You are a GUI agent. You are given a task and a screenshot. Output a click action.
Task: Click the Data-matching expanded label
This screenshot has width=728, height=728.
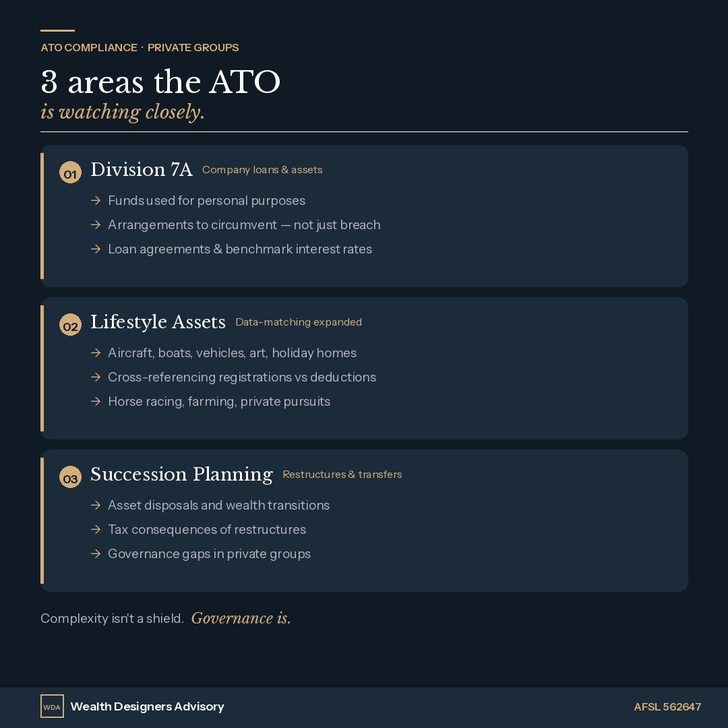click(299, 322)
